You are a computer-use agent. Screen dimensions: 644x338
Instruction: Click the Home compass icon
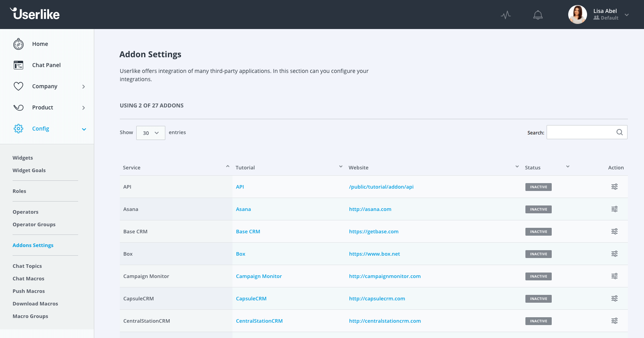[x=18, y=44]
